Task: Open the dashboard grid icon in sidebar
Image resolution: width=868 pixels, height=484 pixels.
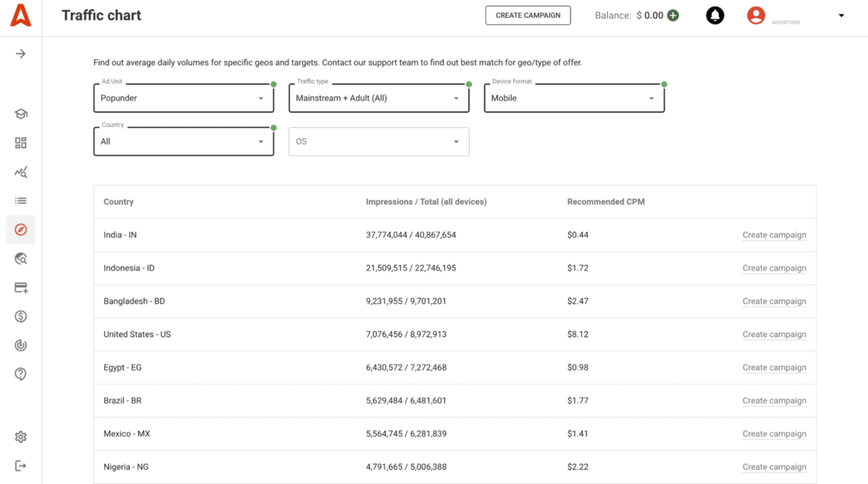Action: (x=20, y=142)
